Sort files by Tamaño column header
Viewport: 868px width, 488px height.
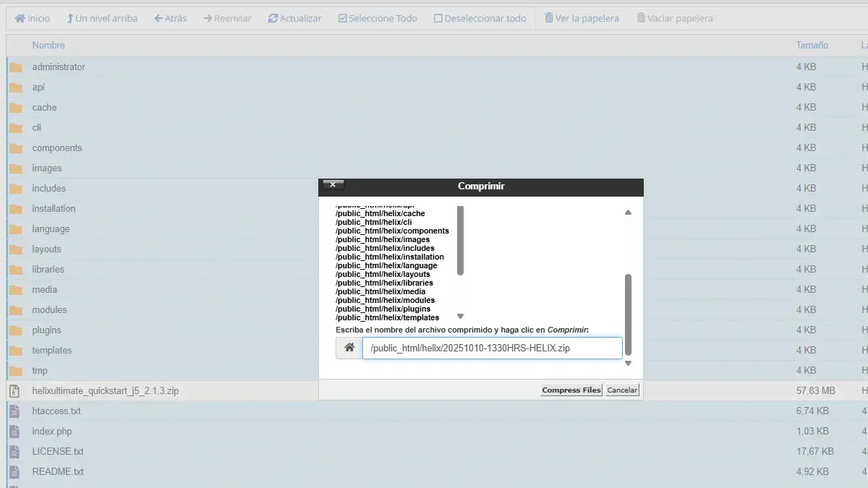[x=812, y=45]
